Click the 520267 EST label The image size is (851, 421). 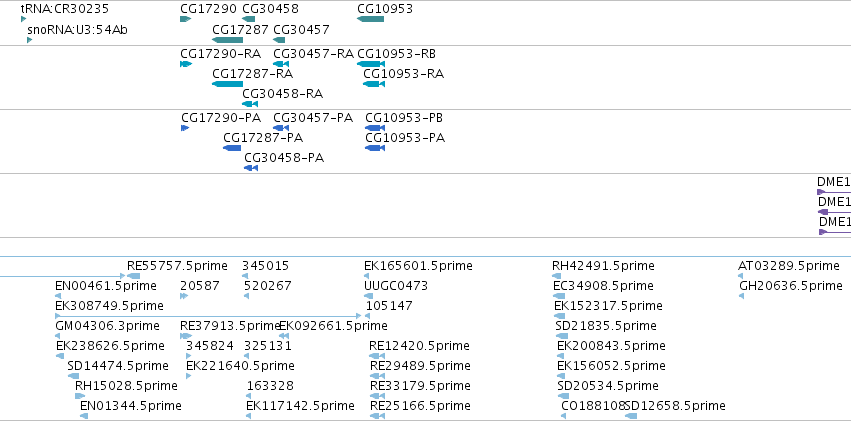(x=268, y=285)
